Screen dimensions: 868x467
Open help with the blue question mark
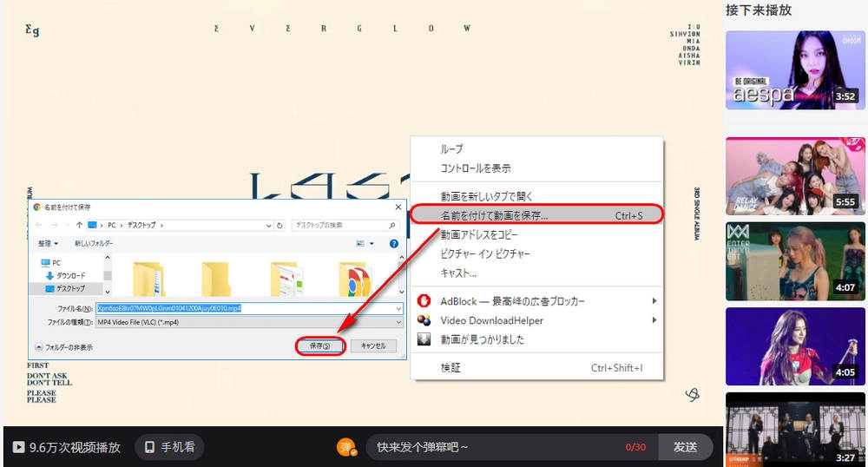coord(393,244)
